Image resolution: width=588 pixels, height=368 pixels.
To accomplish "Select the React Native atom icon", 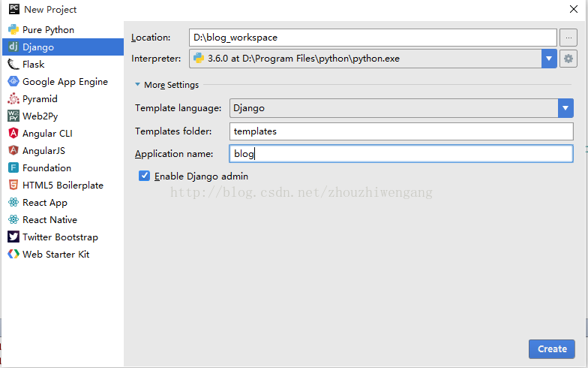I will tap(13, 219).
